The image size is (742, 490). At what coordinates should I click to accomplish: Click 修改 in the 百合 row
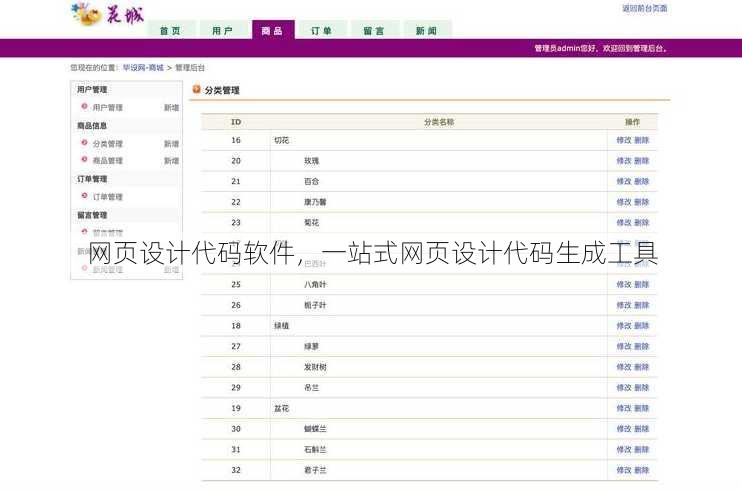pyautogui.click(x=624, y=181)
